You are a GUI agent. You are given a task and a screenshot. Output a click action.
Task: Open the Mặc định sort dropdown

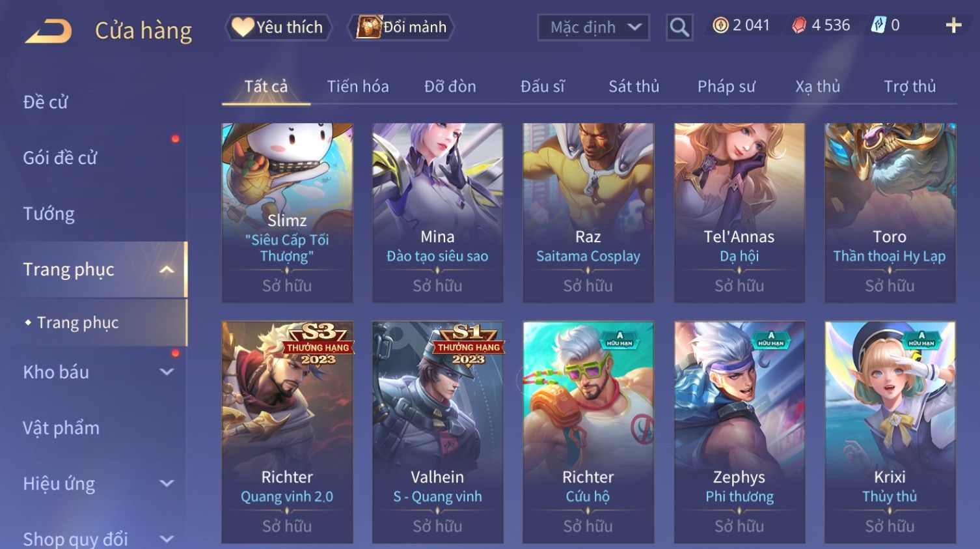coord(593,27)
